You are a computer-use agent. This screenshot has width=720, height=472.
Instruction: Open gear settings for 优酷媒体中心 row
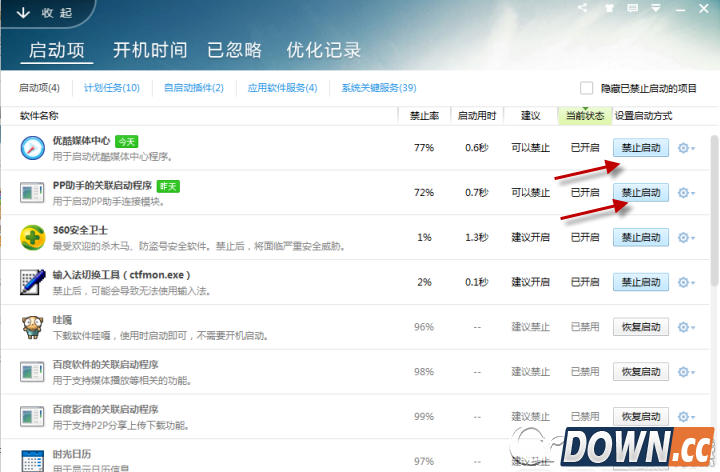pos(686,148)
